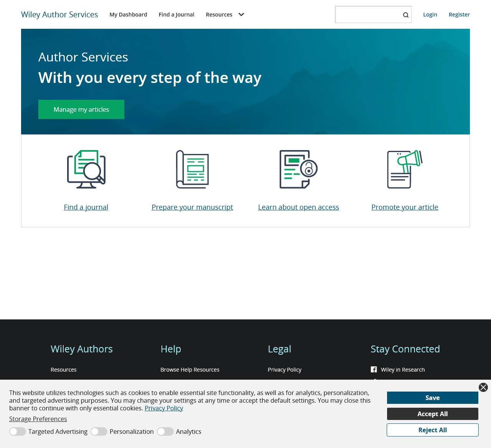Viewport: 491px width, 448px height.
Task: Expand the Resources dropdown chevron
Action: click(x=241, y=15)
